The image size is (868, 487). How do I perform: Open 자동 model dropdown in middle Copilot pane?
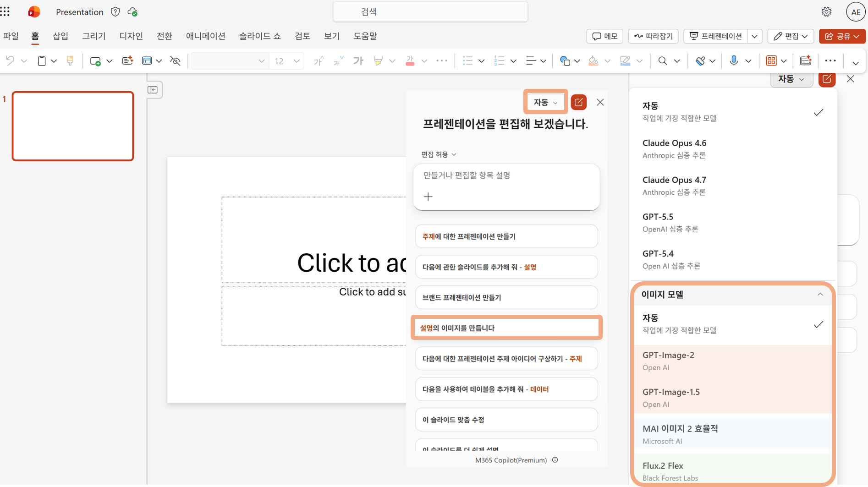[545, 102]
